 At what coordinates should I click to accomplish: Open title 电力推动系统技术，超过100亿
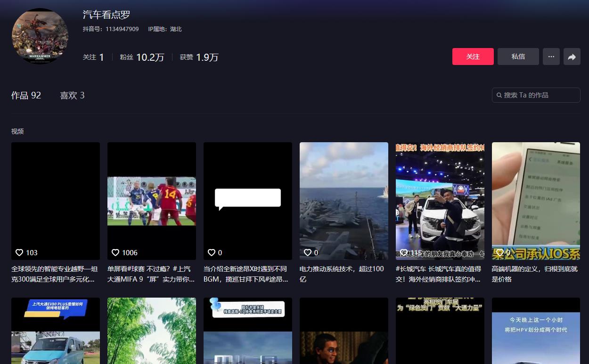pos(342,274)
